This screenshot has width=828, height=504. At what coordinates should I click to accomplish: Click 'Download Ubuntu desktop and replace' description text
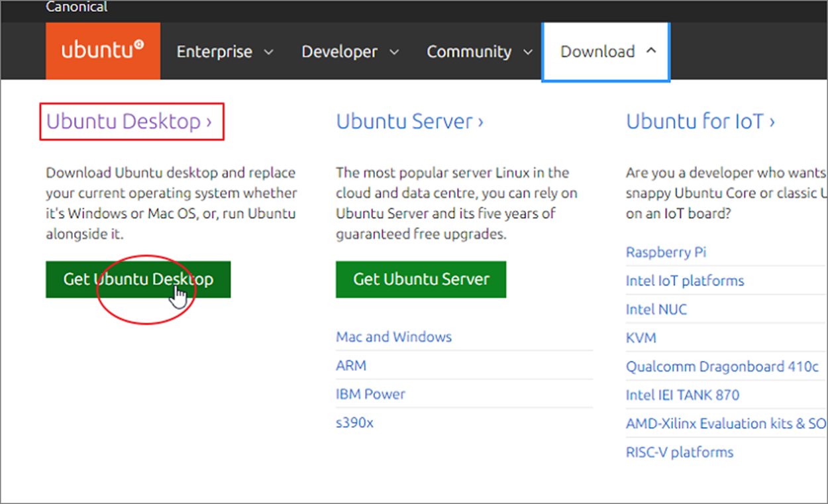coord(171,173)
